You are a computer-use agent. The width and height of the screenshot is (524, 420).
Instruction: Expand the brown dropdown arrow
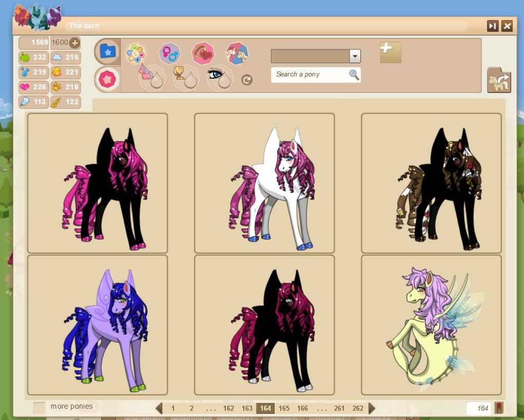(x=355, y=56)
